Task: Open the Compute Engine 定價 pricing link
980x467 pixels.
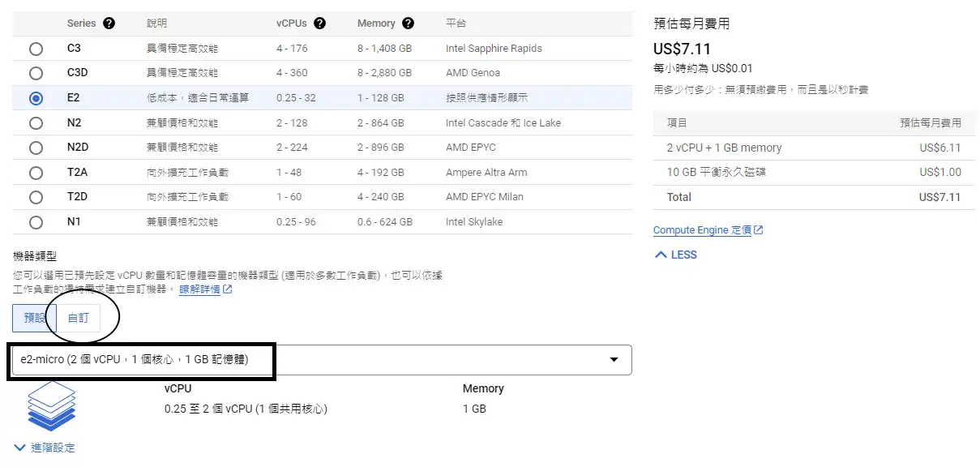Action: click(x=702, y=230)
